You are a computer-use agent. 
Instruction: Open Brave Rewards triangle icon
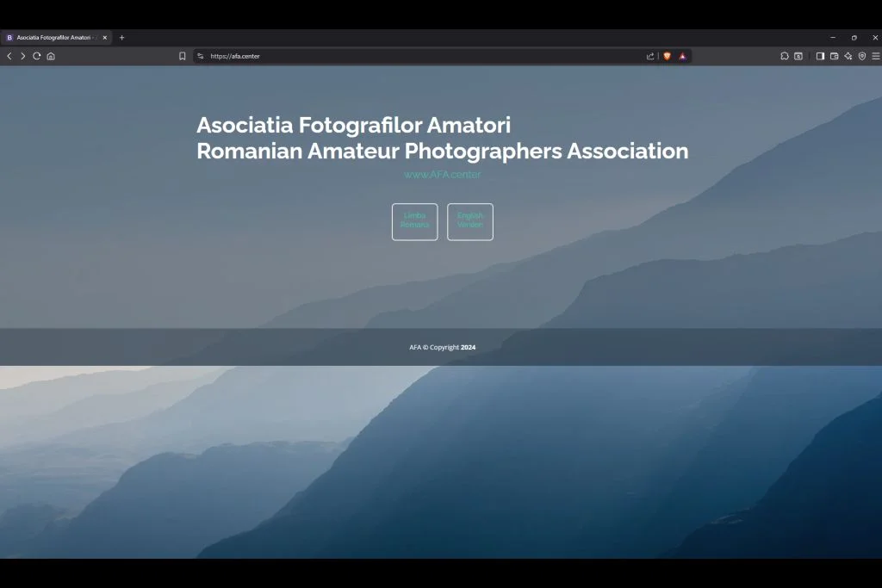pos(682,56)
